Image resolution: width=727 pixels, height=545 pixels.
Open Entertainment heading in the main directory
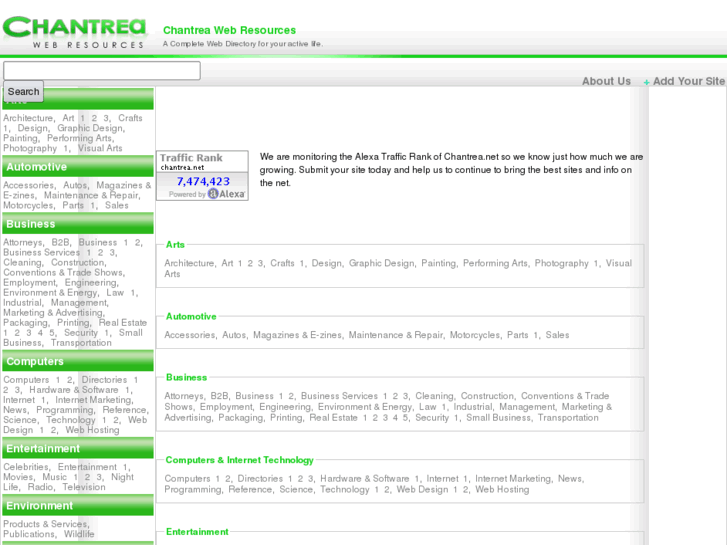[x=197, y=532]
